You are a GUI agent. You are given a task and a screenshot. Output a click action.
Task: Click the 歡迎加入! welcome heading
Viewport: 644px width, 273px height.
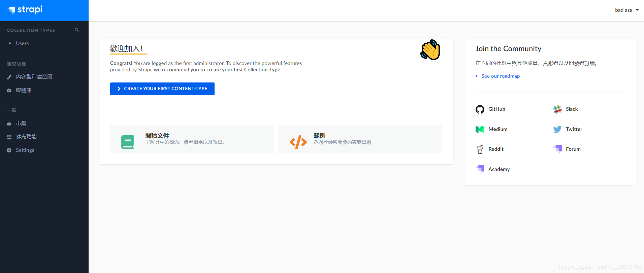click(x=126, y=49)
